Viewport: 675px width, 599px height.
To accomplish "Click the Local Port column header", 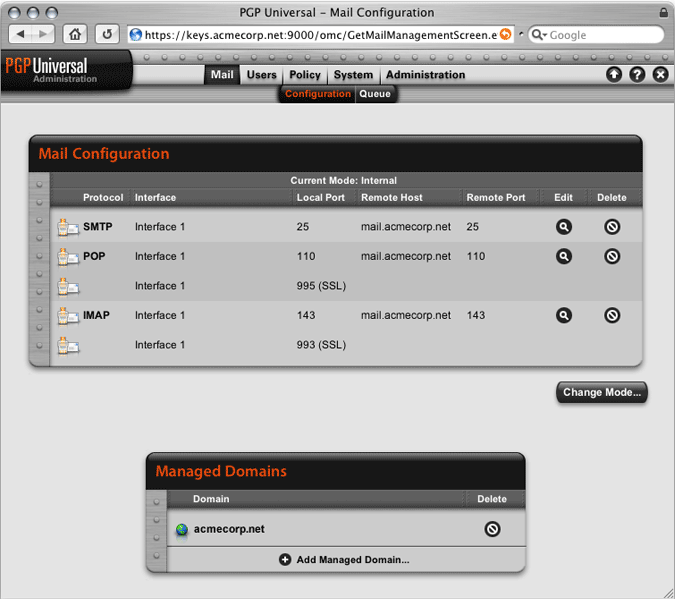I will (321, 198).
